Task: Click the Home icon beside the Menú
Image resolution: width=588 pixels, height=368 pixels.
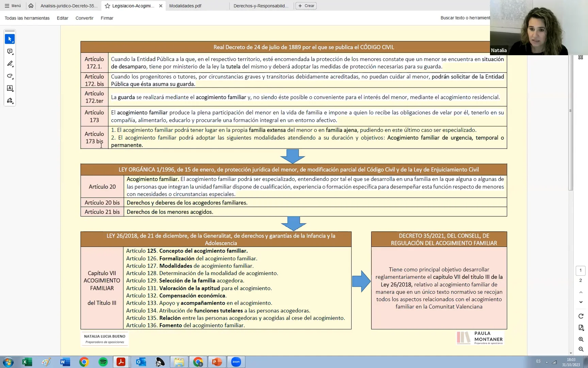Action: [x=30, y=6]
